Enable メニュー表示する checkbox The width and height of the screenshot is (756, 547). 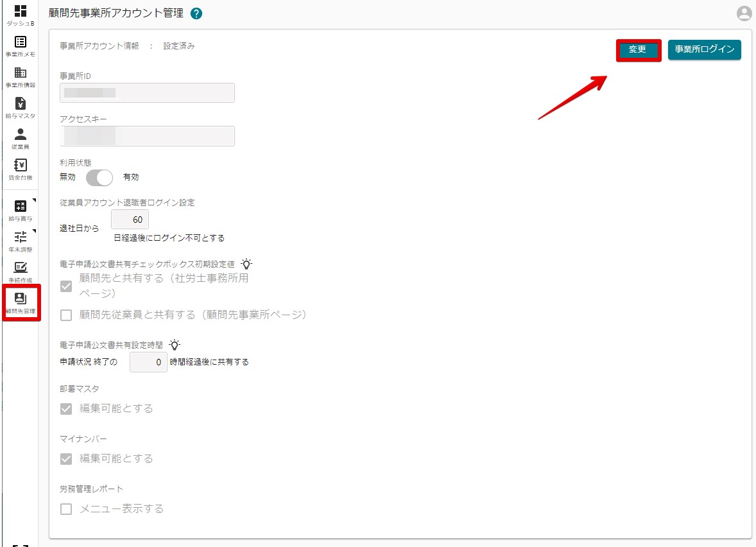click(x=65, y=509)
